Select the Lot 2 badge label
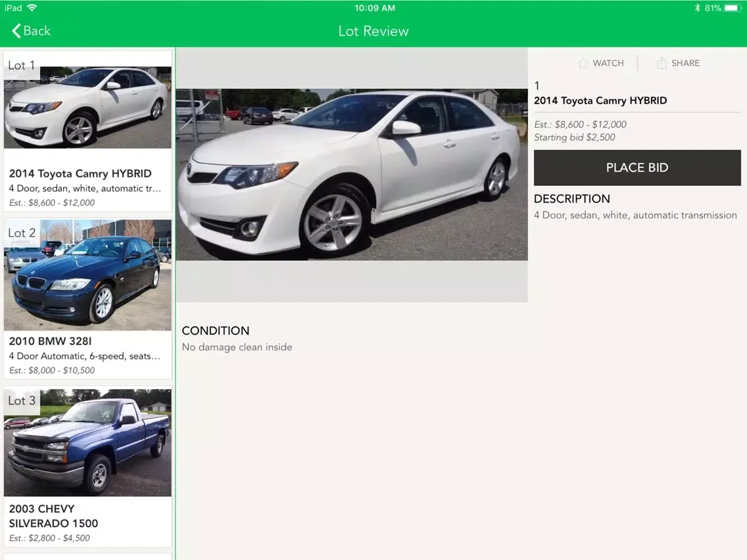747x560 pixels. (x=22, y=233)
